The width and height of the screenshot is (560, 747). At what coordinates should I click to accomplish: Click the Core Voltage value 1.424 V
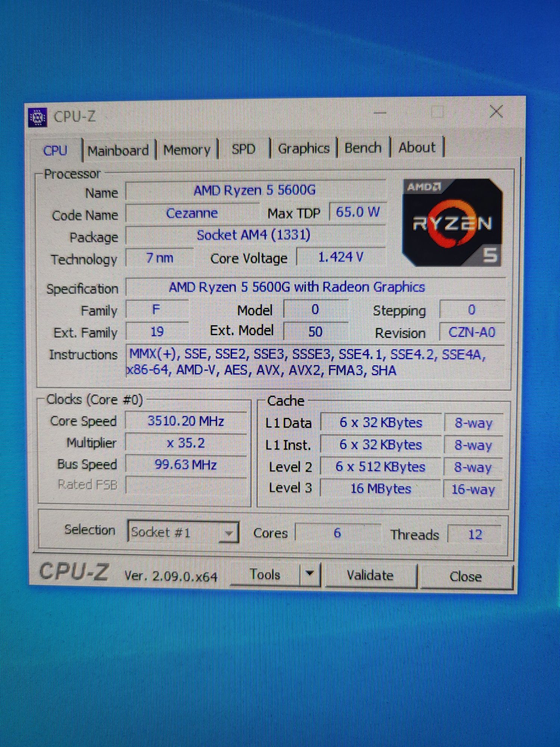[340, 257]
